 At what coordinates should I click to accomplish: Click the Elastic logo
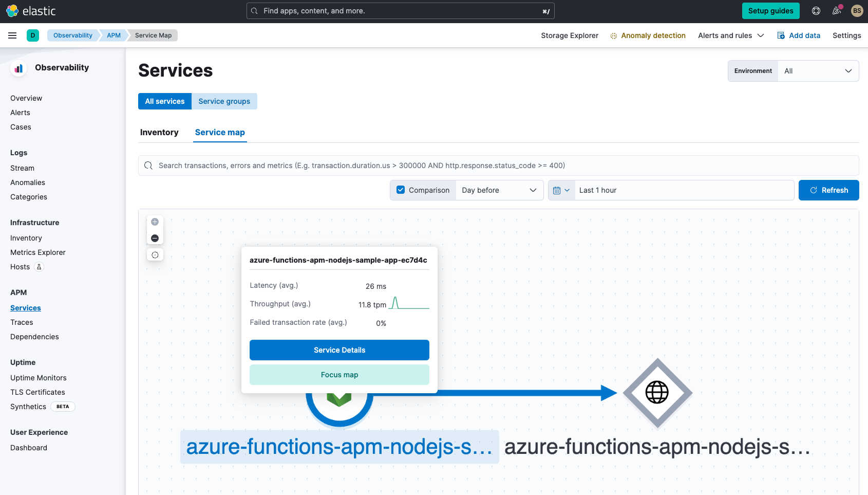click(31, 11)
